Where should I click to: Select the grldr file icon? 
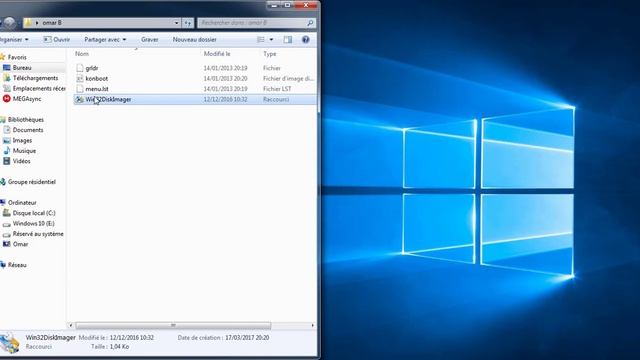point(80,68)
